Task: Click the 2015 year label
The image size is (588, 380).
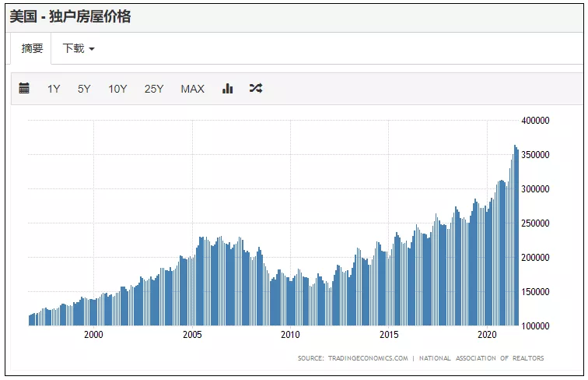Action: pyautogui.click(x=389, y=335)
